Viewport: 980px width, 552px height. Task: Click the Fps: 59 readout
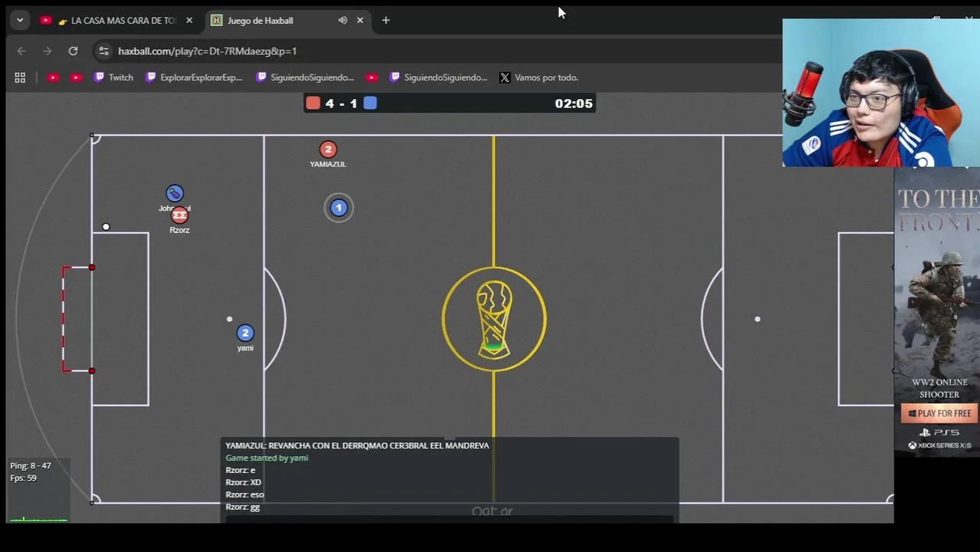[x=23, y=478]
